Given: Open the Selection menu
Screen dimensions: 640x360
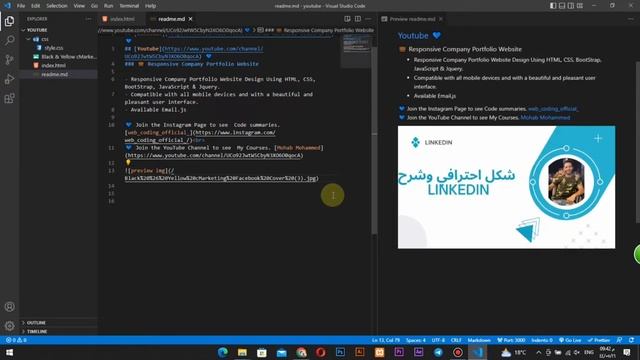Looking at the screenshot, I should coord(57,6).
